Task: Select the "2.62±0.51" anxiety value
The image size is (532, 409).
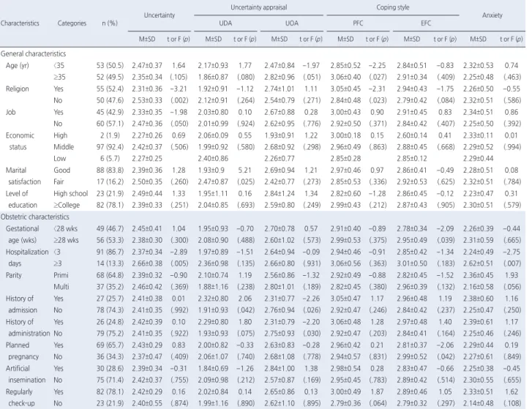Action: (x=479, y=263)
